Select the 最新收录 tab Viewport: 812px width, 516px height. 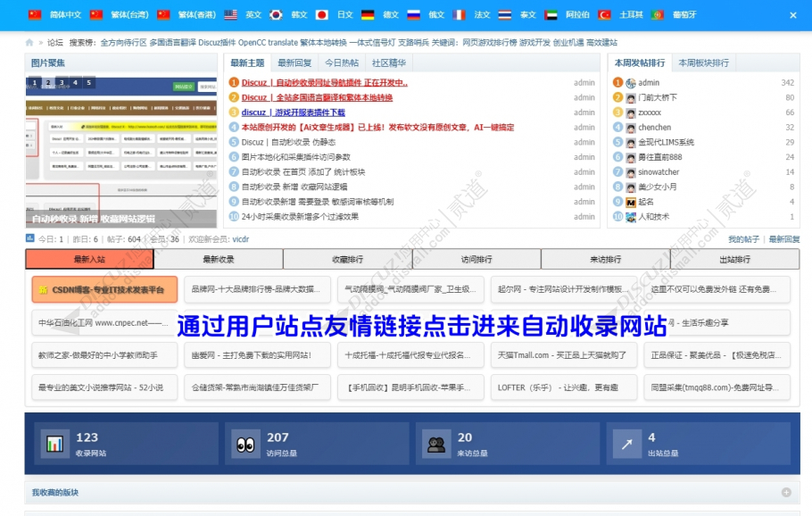219,259
